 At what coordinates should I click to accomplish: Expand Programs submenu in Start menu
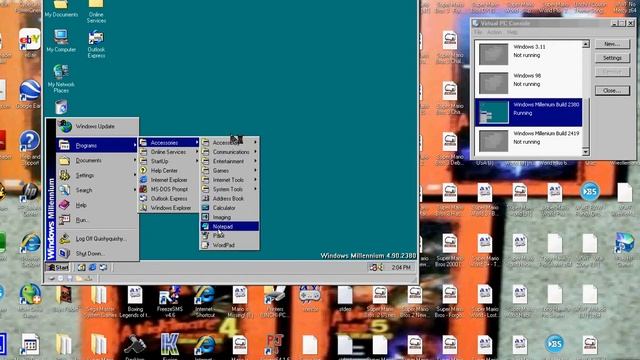tap(98, 145)
